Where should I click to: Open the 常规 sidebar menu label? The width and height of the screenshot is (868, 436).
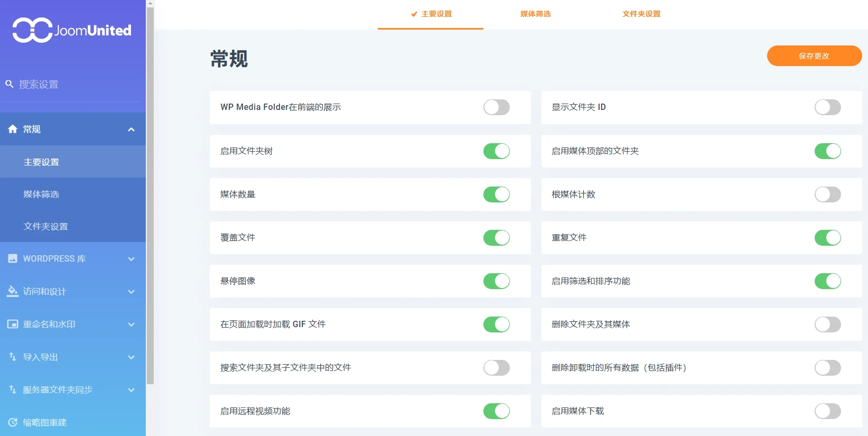(x=32, y=129)
